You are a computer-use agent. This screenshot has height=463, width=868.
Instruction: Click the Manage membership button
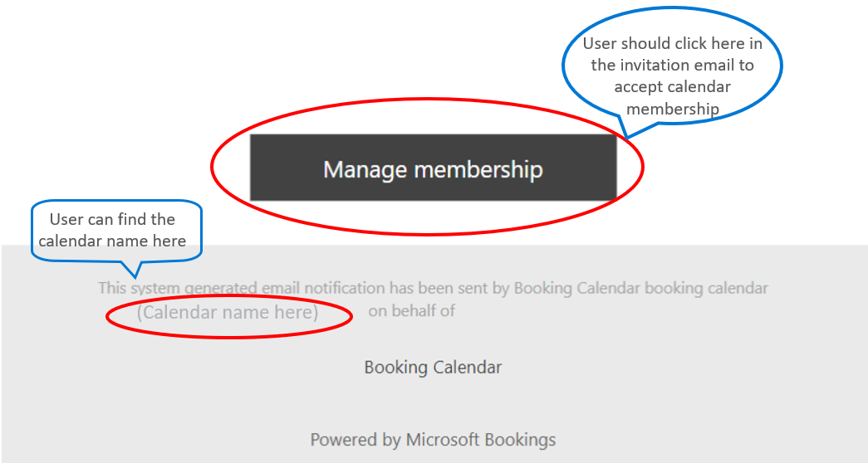click(433, 167)
